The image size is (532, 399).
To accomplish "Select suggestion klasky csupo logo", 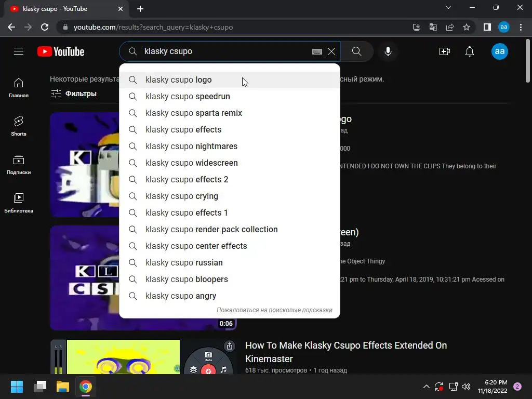I will click(230, 79).
